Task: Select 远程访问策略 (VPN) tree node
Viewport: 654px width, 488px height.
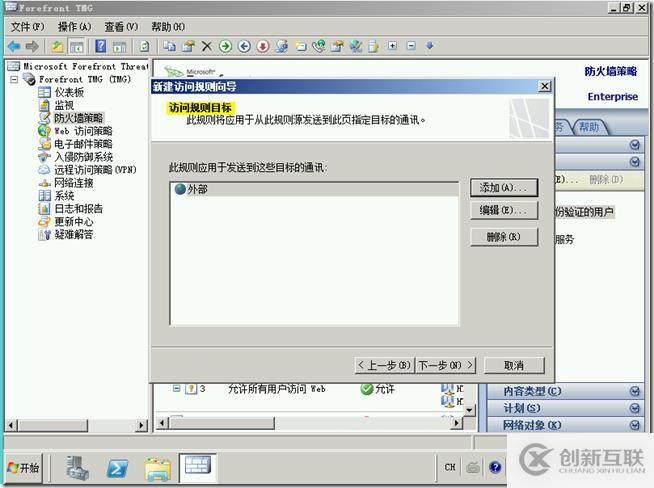Action: [x=95, y=170]
